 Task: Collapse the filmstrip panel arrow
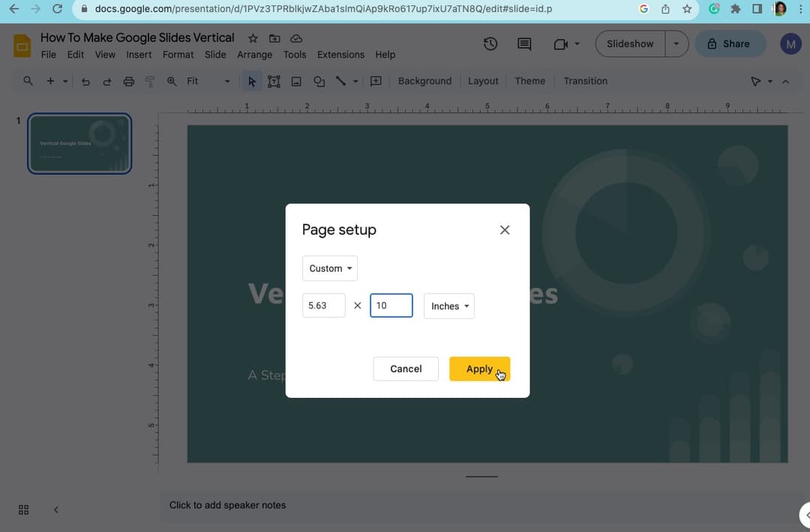(x=55, y=510)
